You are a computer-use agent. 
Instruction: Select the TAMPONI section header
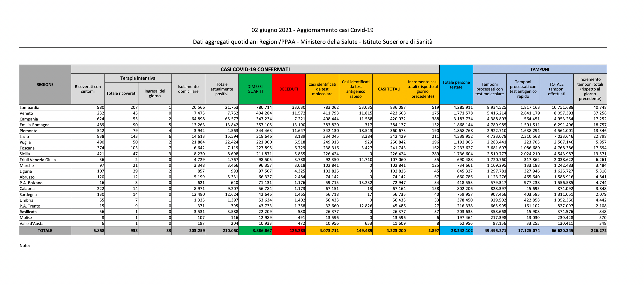point(540,69)
